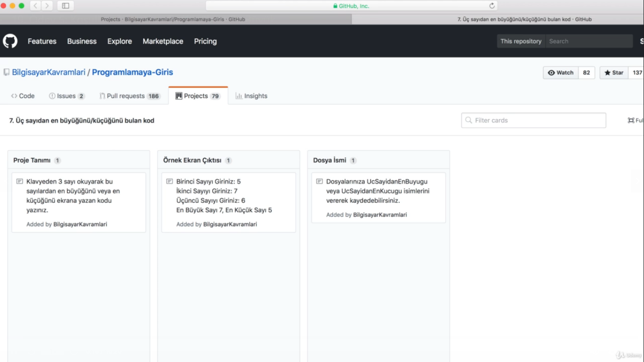
Task: Open the This repository search scope selector
Action: [x=520, y=41]
